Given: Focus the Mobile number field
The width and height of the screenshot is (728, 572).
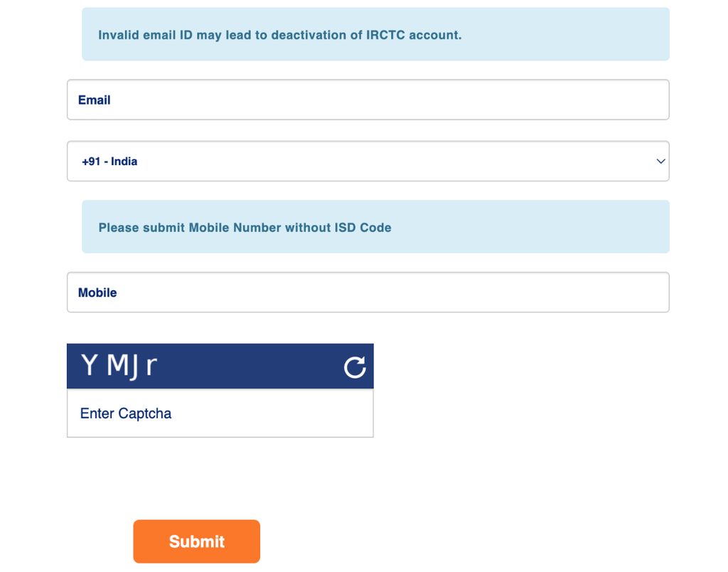Looking at the screenshot, I should [368, 292].
